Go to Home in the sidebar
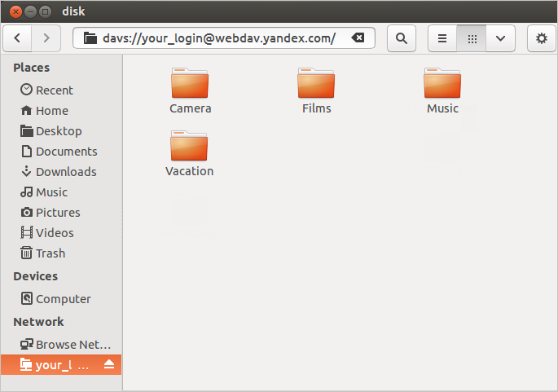The height and width of the screenshot is (392, 558). click(x=61, y=110)
